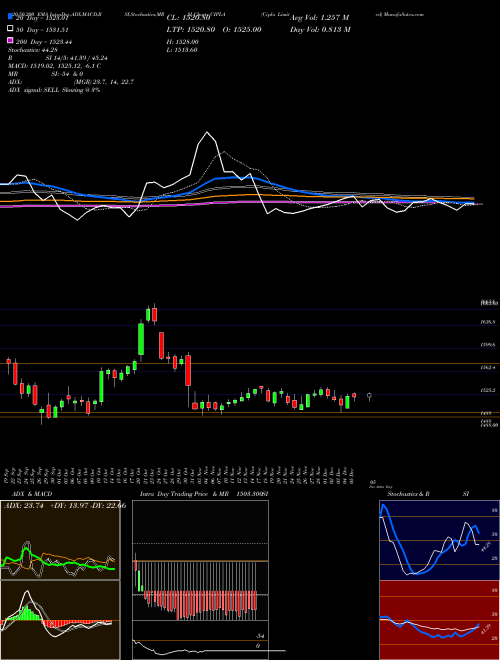Viewport: 500px width, 660px height.
Task: Click the 'Avg Vol: 1.257 M' text
Action: click(319, 18)
